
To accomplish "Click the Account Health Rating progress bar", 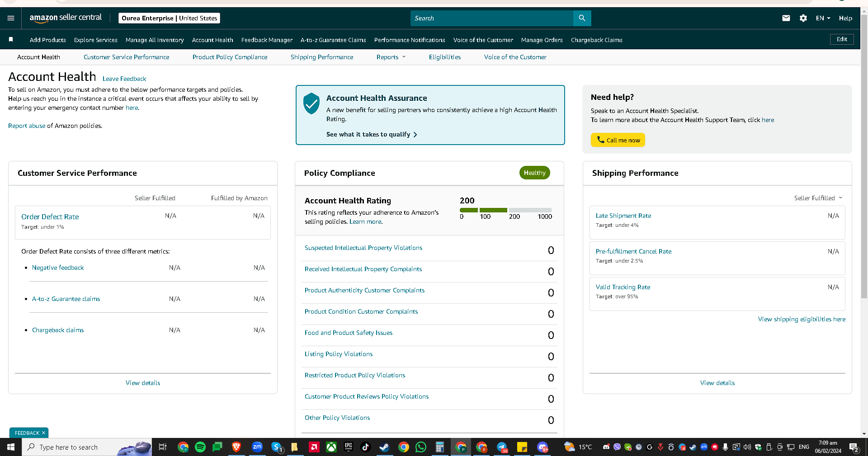I will pos(506,210).
